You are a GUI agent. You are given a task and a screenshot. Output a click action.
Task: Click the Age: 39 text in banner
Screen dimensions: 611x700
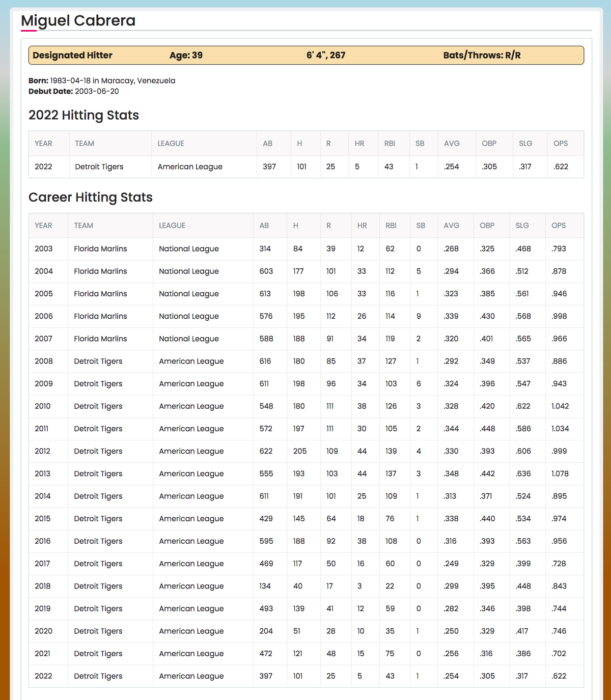tap(186, 55)
